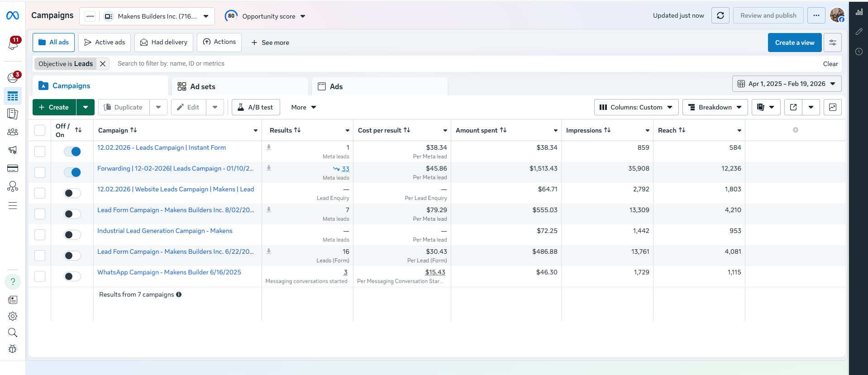Switch to the Ad sets tab

pyautogui.click(x=202, y=86)
